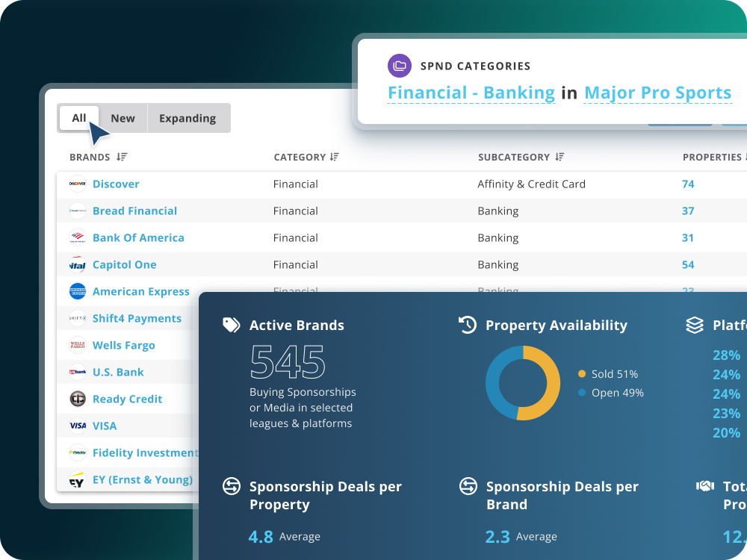This screenshot has width=747, height=560.
Task: Click the Bread Financial logo icon
Action: 78,211
